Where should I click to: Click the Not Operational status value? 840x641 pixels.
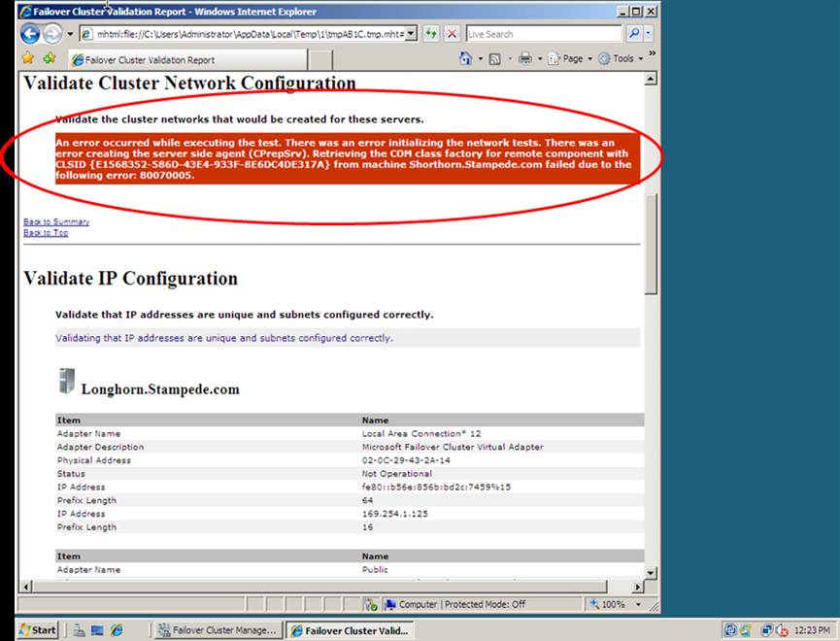click(x=397, y=474)
